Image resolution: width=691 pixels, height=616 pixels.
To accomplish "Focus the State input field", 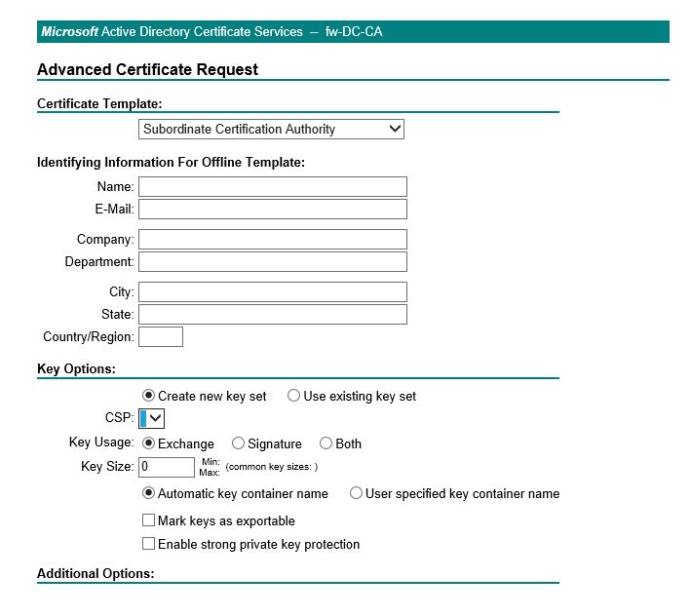I will [x=273, y=314].
